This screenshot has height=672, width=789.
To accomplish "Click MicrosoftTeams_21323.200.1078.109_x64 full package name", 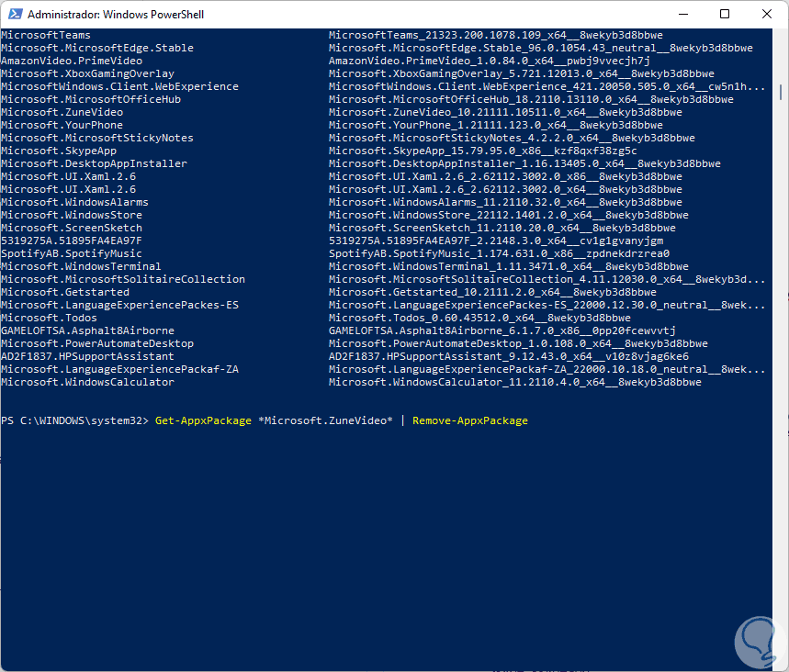I will tap(496, 35).
